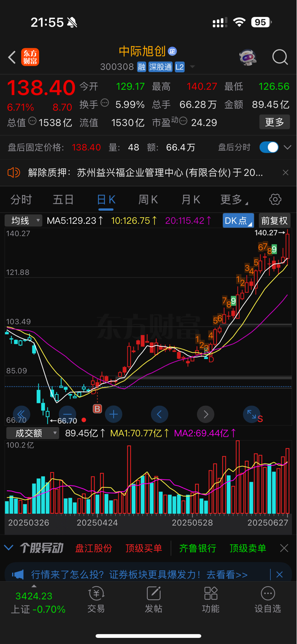Viewport: 297px width, 644px height.
Task: Tap the 更多 quote details button
Action: point(274,122)
